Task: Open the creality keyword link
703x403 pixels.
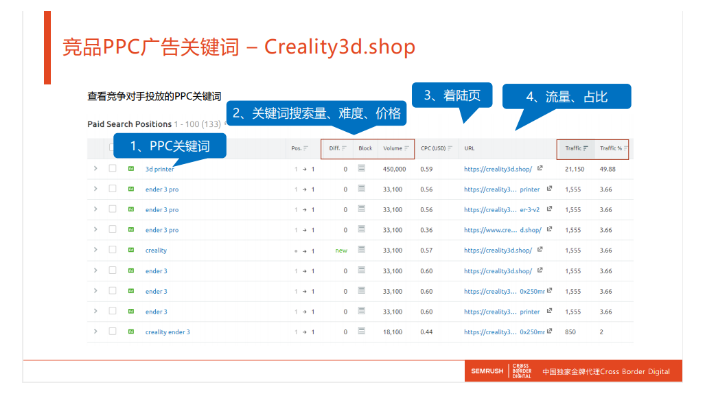Action: pyautogui.click(x=156, y=251)
